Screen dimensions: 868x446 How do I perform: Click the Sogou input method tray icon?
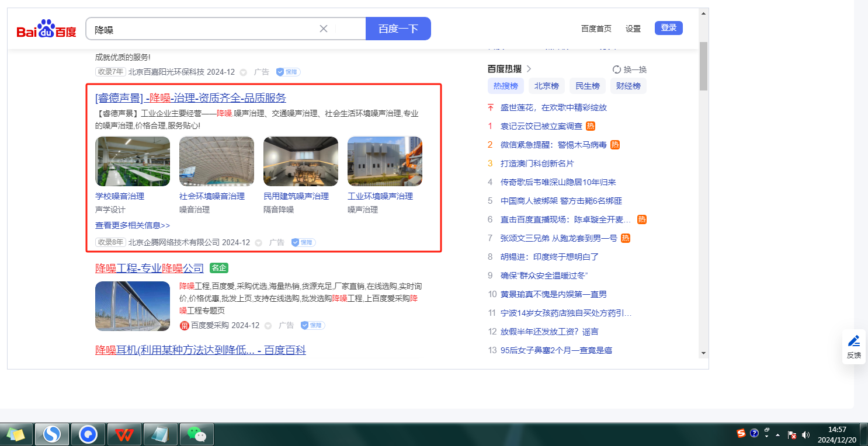click(741, 433)
